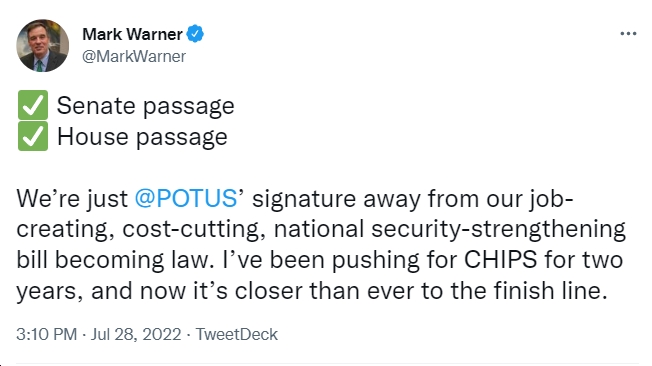Click the "Senate passage" text line
652x366 pixels.
(x=146, y=106)
